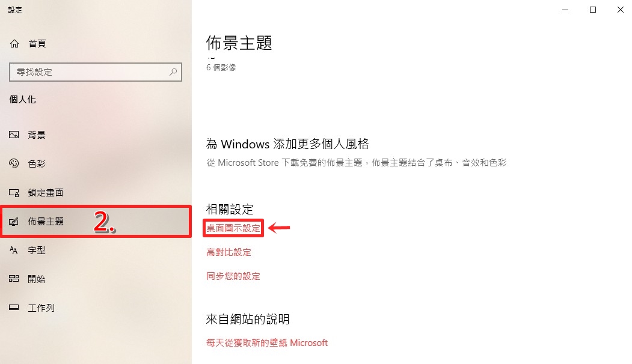Maximize the 設定 window

(x=593, y=10)
